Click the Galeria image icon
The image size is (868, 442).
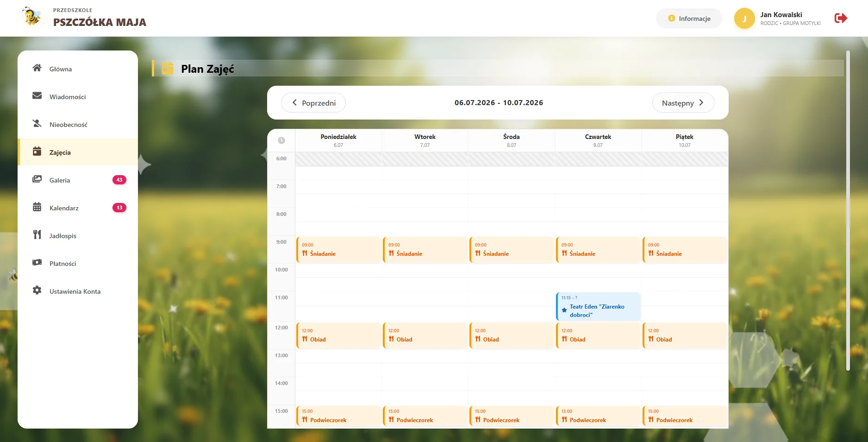[37, 179]
